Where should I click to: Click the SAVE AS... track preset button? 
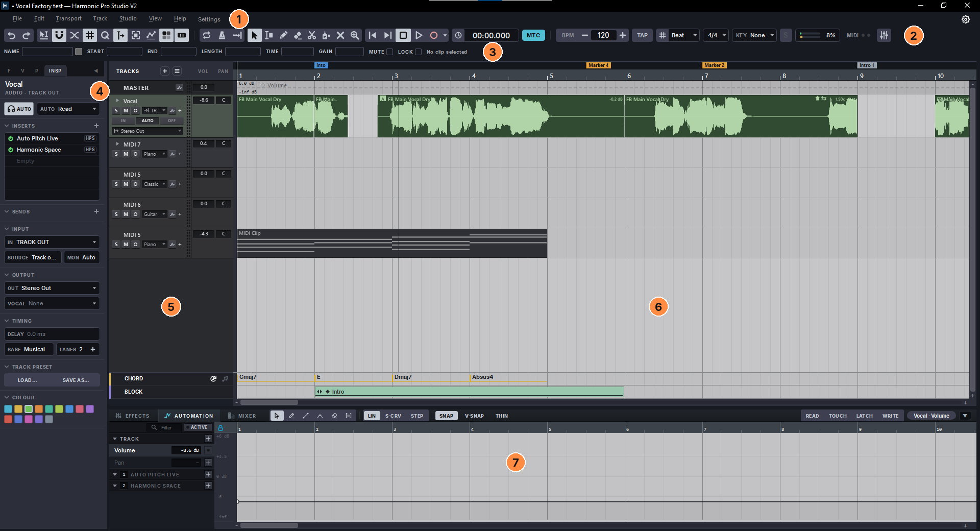pos(76,380)
